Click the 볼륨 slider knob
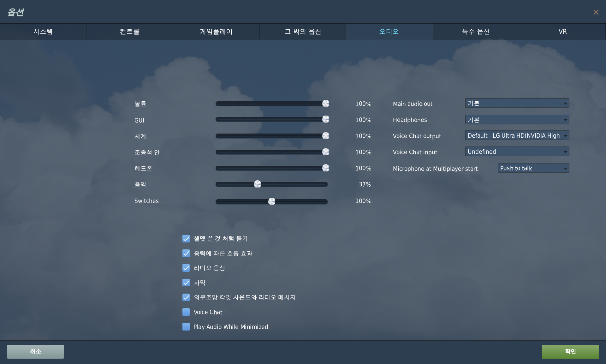The image size is (606, 364). (x=325, y=104)
